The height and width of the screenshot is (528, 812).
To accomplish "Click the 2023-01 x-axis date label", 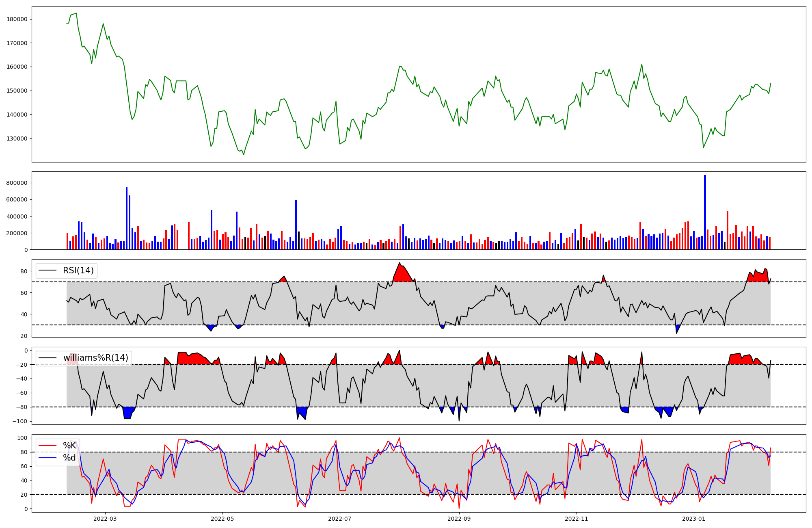I will [x=693, y=519].
